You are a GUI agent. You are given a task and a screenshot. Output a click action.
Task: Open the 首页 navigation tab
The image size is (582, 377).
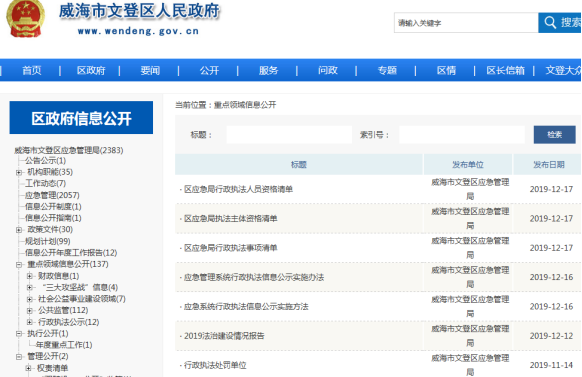point(32,70)
